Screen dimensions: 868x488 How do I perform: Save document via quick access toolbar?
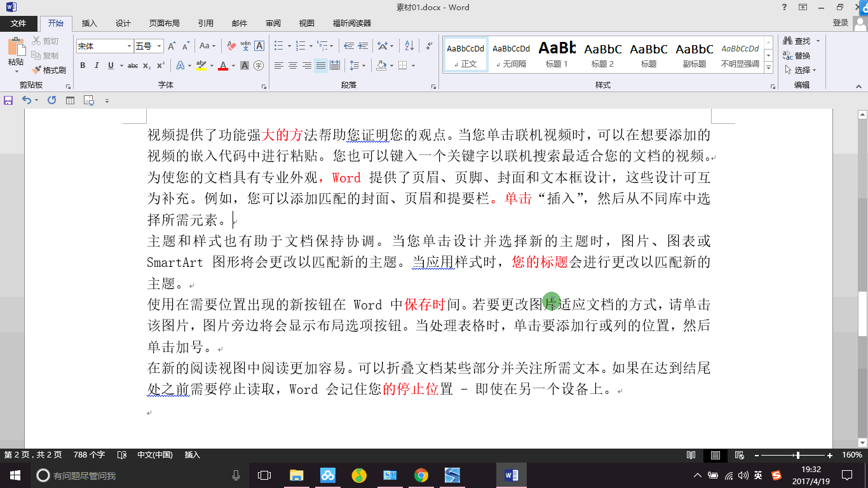tap(8, 100)
